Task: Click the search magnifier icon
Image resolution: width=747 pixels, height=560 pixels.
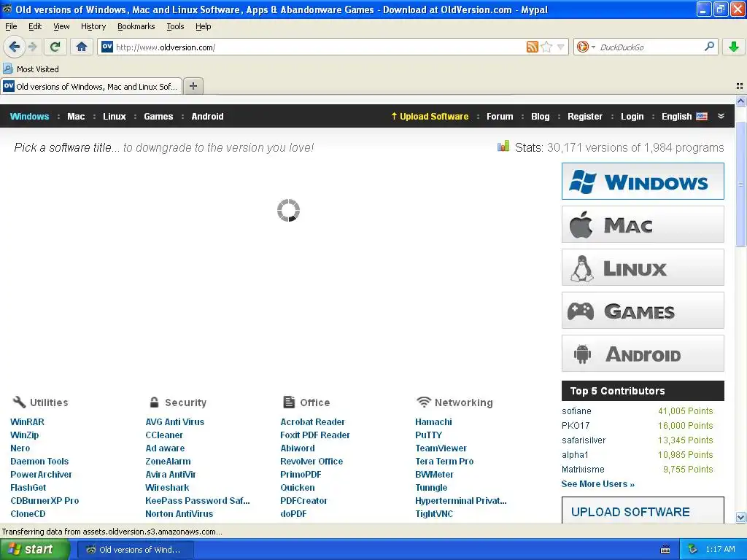Action: click(x=709, y=46)
